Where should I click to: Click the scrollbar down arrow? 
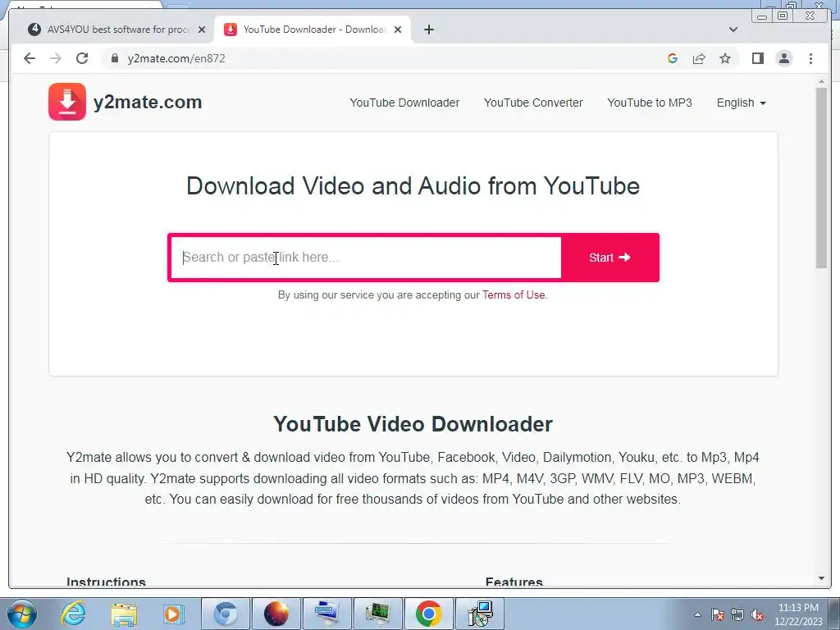click(x=821, y=578)
